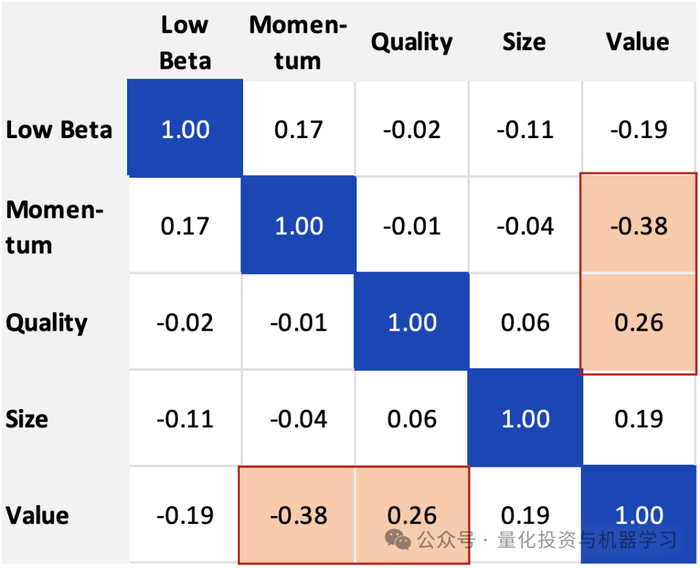
Task: Click the Quality column header
Action: (x=412, y=42)
